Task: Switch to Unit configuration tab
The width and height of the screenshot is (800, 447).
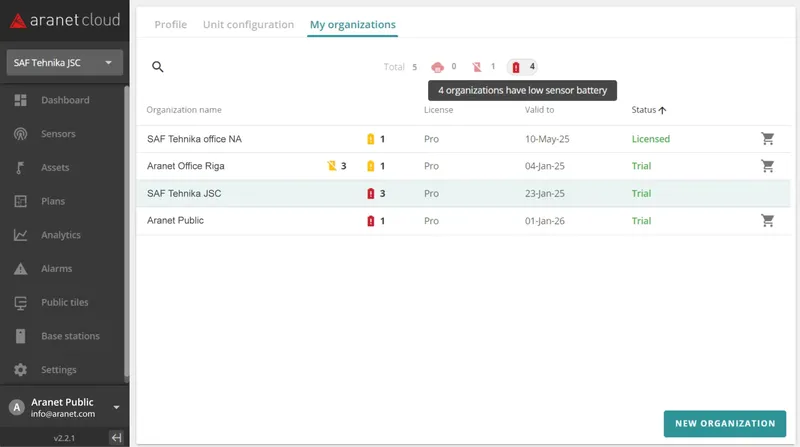Action: (x=248, y=24)
